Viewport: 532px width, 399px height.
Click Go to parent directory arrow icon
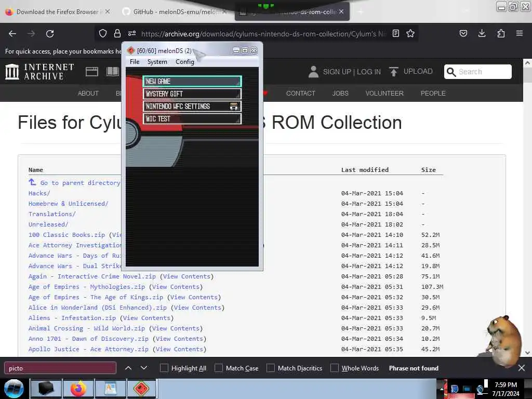click(x=32, y=182)
